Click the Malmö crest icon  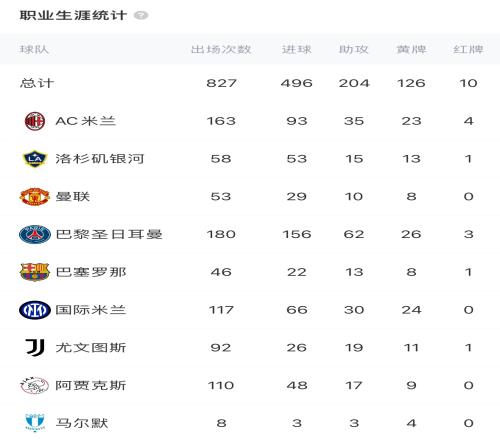tap(35, 423)
